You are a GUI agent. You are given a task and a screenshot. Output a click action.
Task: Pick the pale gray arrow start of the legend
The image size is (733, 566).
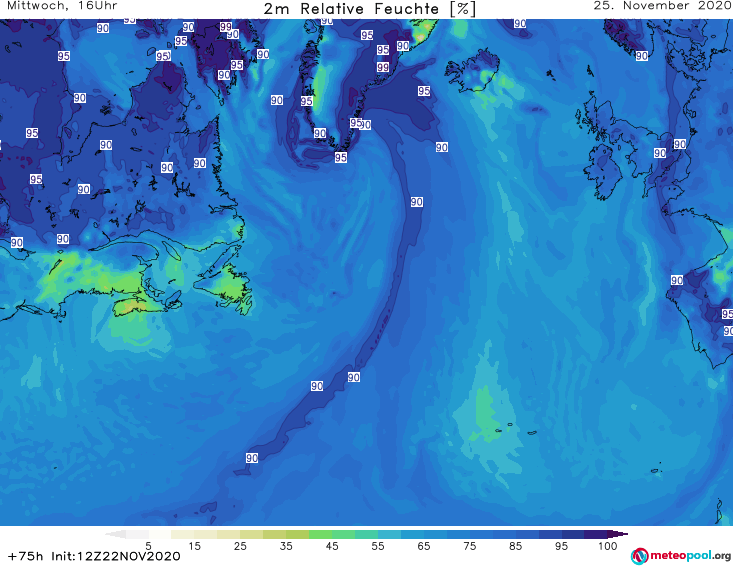pyautogui.click(x=115, y=534)
